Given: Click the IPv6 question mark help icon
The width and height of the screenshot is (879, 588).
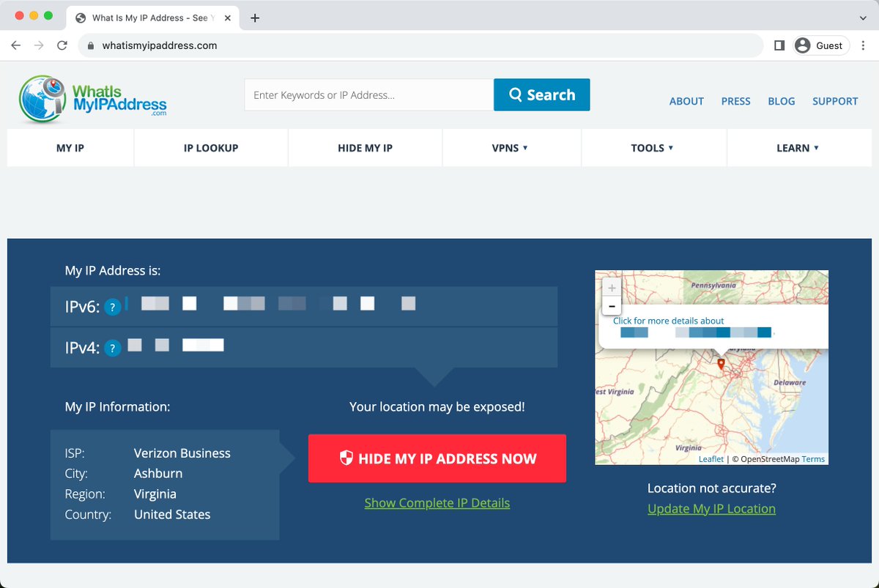Looking at the screenshot, I should (111, 308).
